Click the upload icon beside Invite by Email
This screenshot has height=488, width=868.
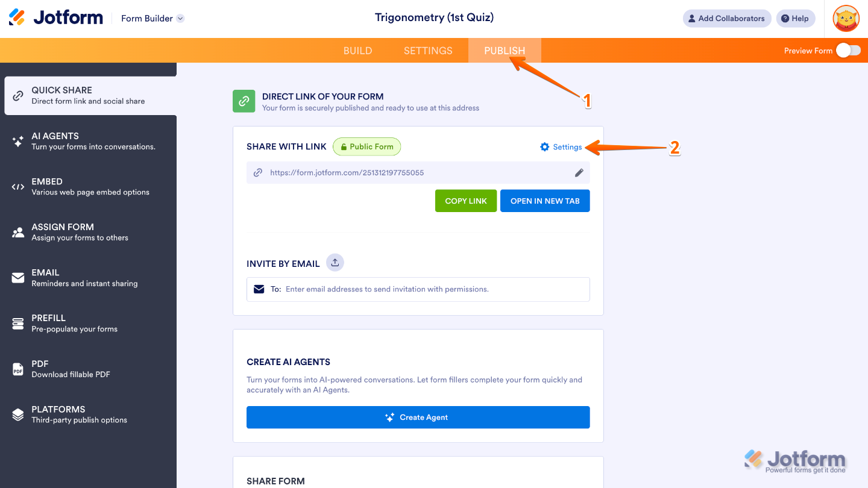(x=335, y=261)
